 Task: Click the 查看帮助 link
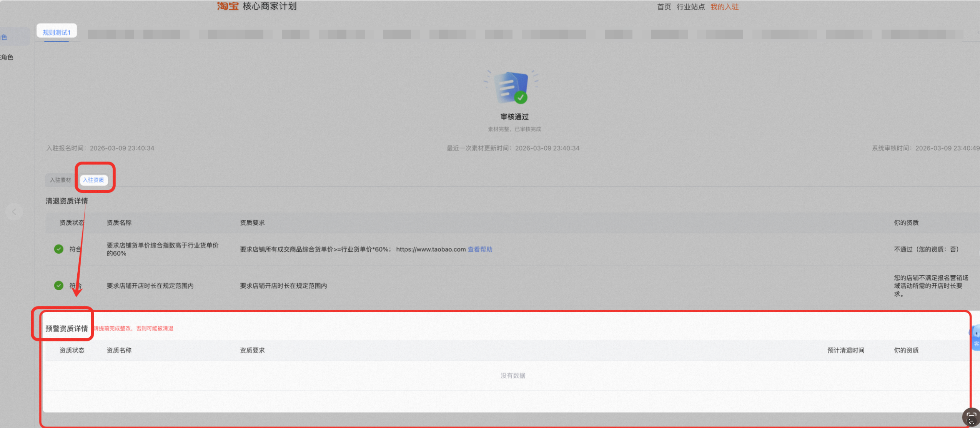(480, 249)
